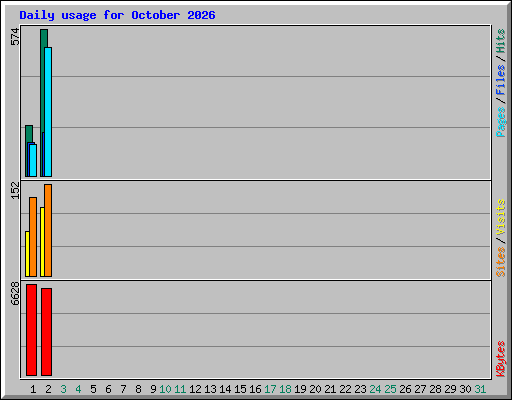Click green weekend day label 3

63,389
